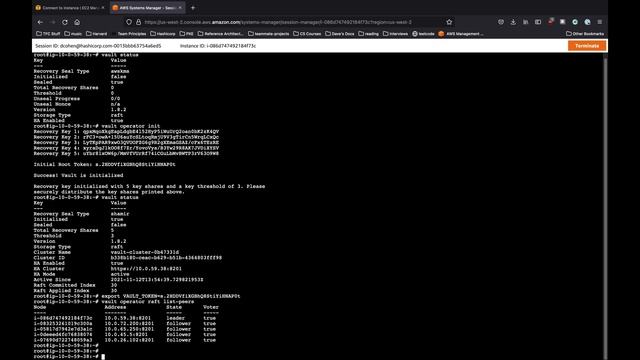Open the Reference Architect... bookmarks folder
This screenshot has width=640, height=360.
point(220,34)
